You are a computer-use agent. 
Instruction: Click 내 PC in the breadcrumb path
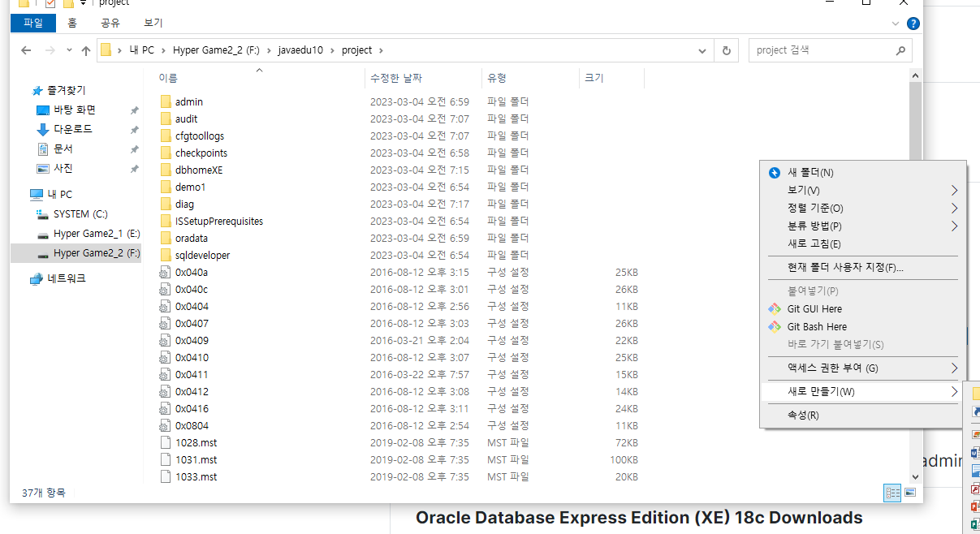pos(141,50)
